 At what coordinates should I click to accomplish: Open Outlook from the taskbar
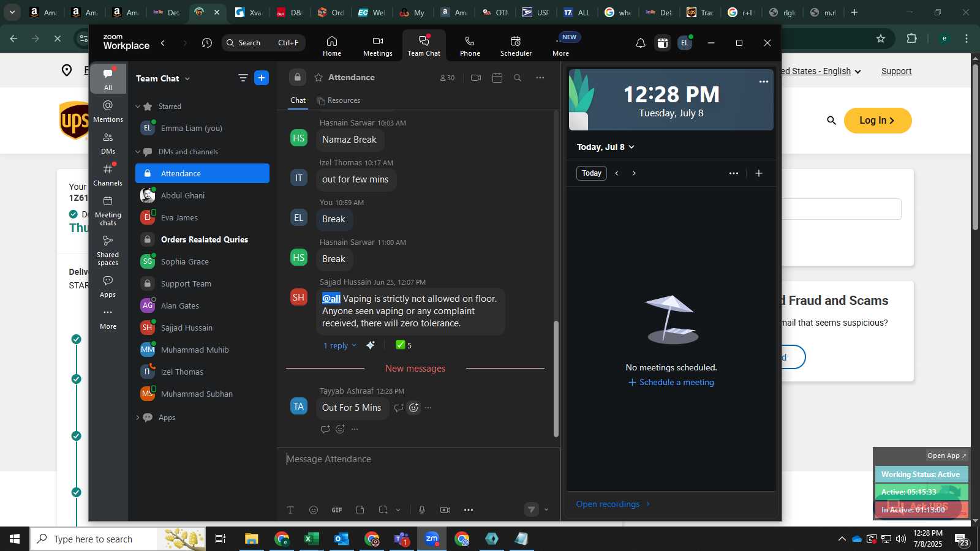click(342, 539)
